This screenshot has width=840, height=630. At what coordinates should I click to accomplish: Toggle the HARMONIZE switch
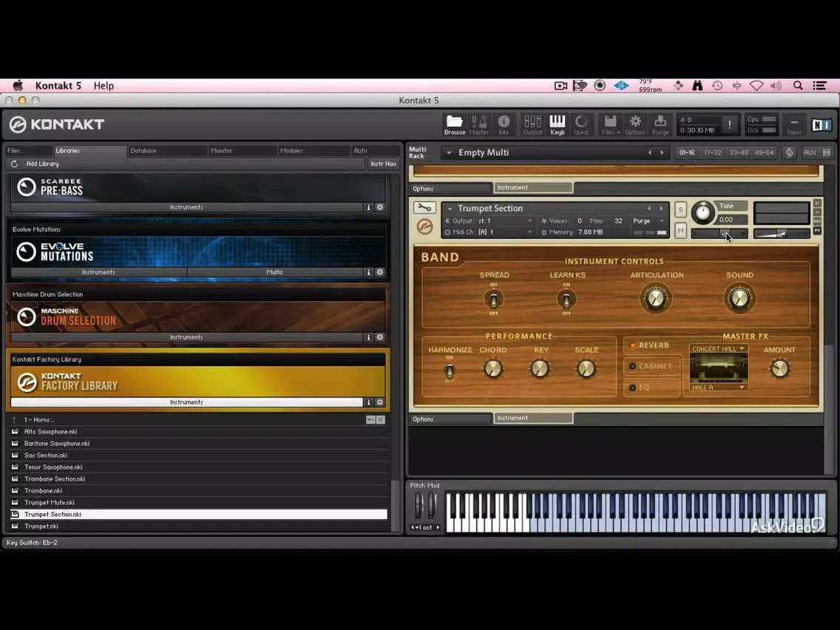(450, 370)
